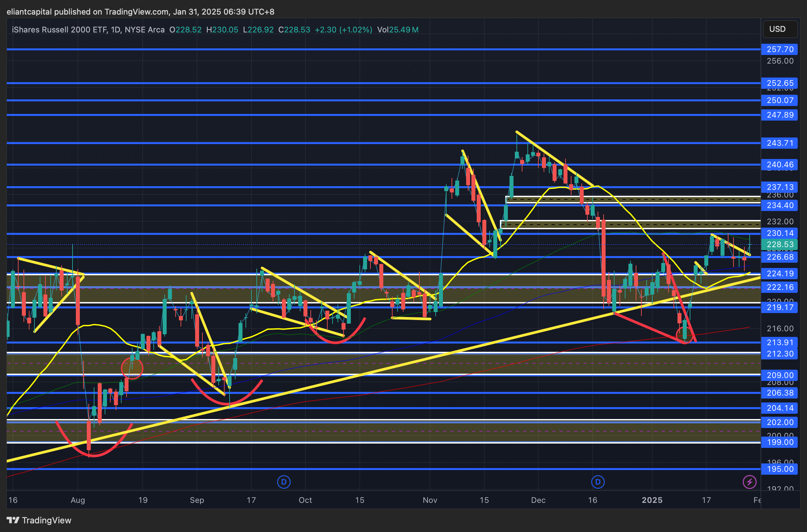
Task: Click the dividend D icon near Dec 16
Action: pos(598,482)
